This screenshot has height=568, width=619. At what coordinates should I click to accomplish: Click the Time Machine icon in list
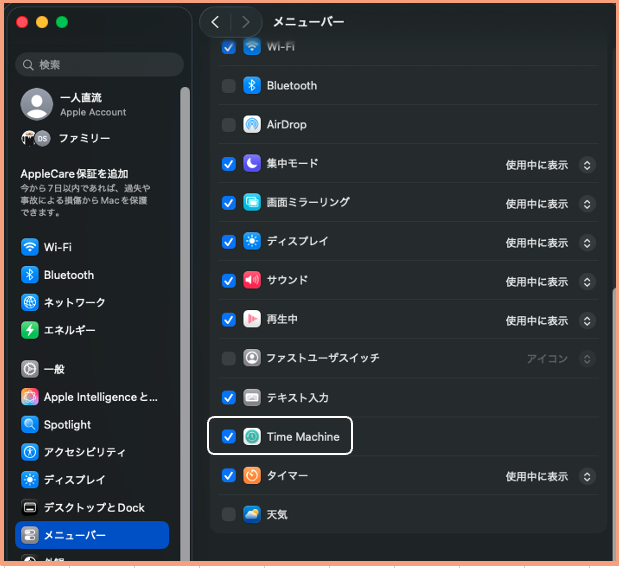click(x=252, y=437)
